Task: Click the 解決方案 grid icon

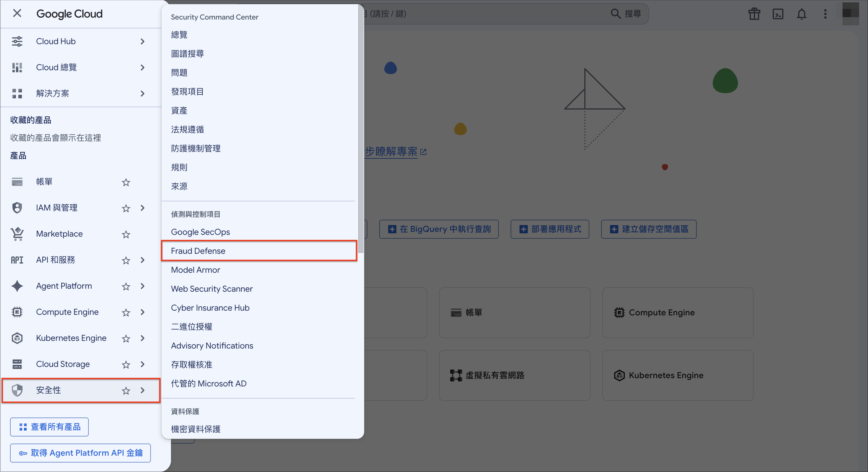Action: [x=17, y=93]
